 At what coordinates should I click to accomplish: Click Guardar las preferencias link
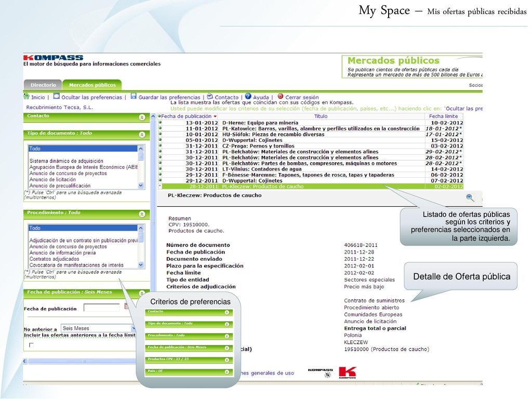169,97
